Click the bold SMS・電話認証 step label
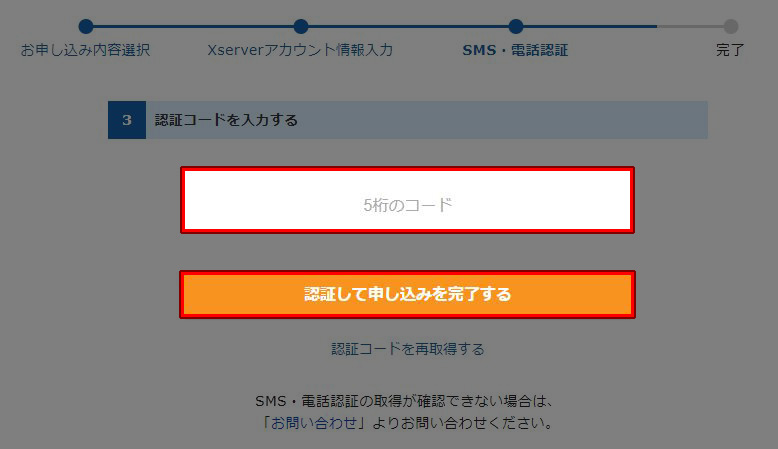Viewport: 778px width, 449px height. pyautogui.click(x=516, y=50)
